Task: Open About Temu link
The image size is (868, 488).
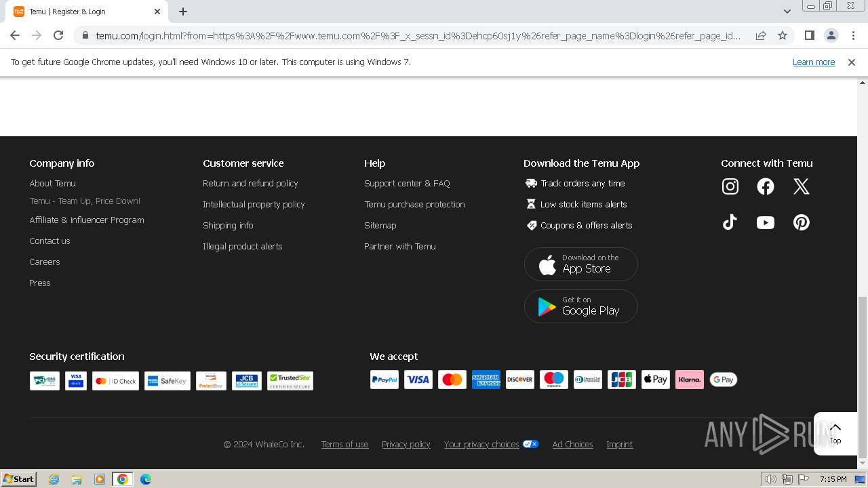Action: (52, 183)
